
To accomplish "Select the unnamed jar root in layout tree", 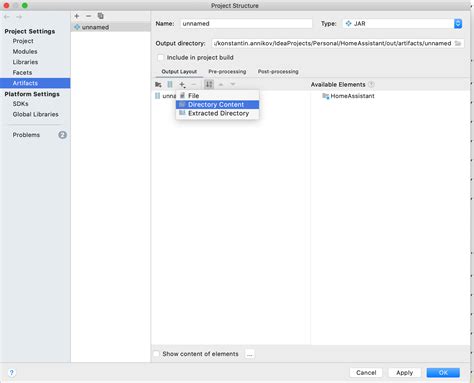I will (x=165, y=96).
